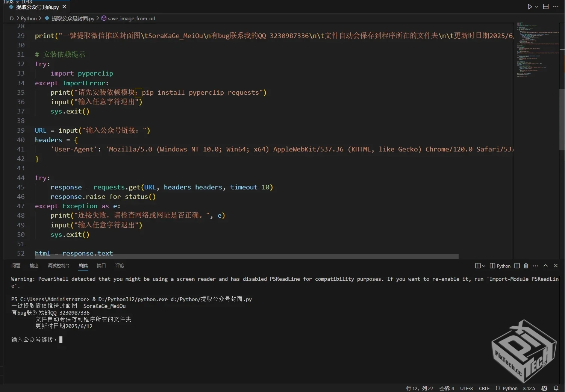Maximize the terminal panel with up chevron
This screenshot has width=565, height=392.
545,266
